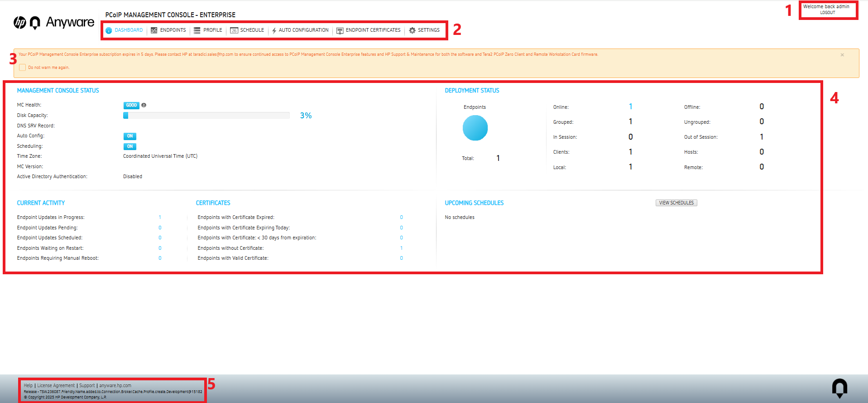868x403 pixels.
Task: Click the Welcome back admin text
Action: point(826,7)
